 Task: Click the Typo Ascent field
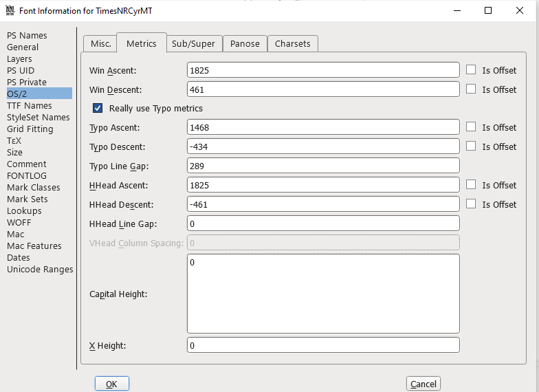click(323, 127)
